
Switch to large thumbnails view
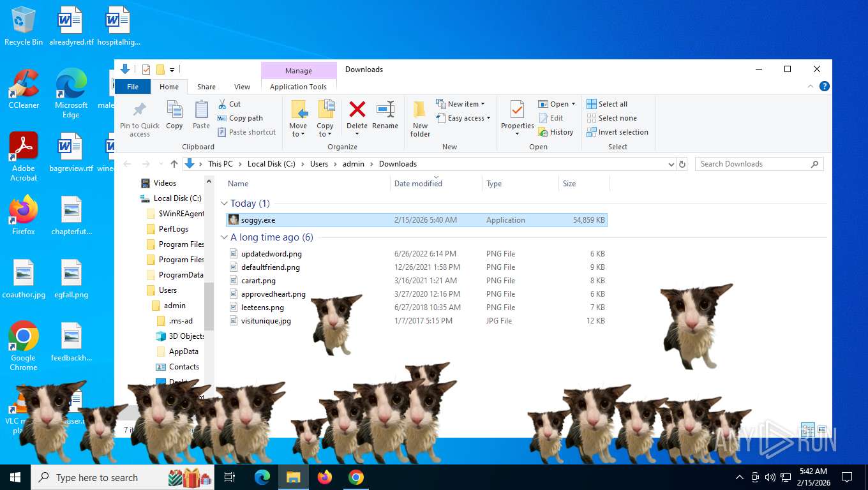tap(822, 429)
